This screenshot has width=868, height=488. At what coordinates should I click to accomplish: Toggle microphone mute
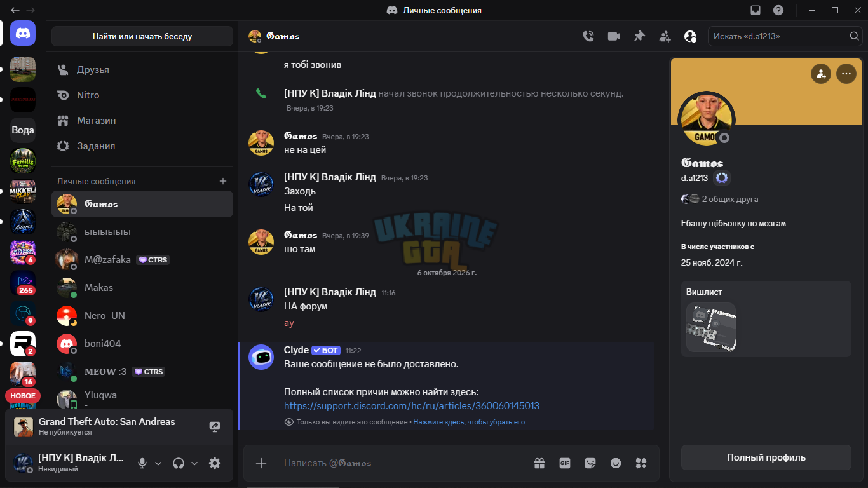coord(142,463)
